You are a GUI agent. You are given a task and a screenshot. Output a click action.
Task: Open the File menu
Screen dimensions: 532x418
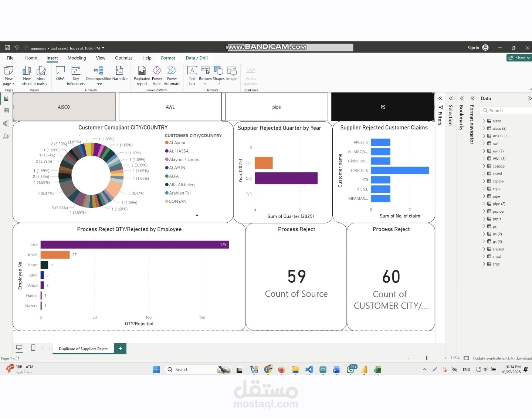(10, 58)
